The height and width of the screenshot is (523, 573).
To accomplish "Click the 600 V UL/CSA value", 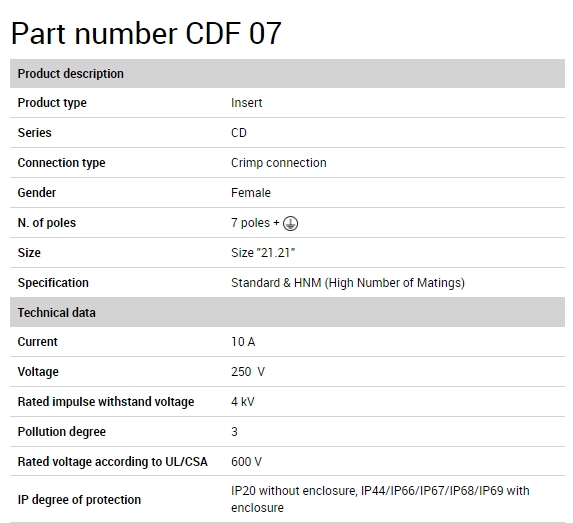I will (x=246, y=462).
